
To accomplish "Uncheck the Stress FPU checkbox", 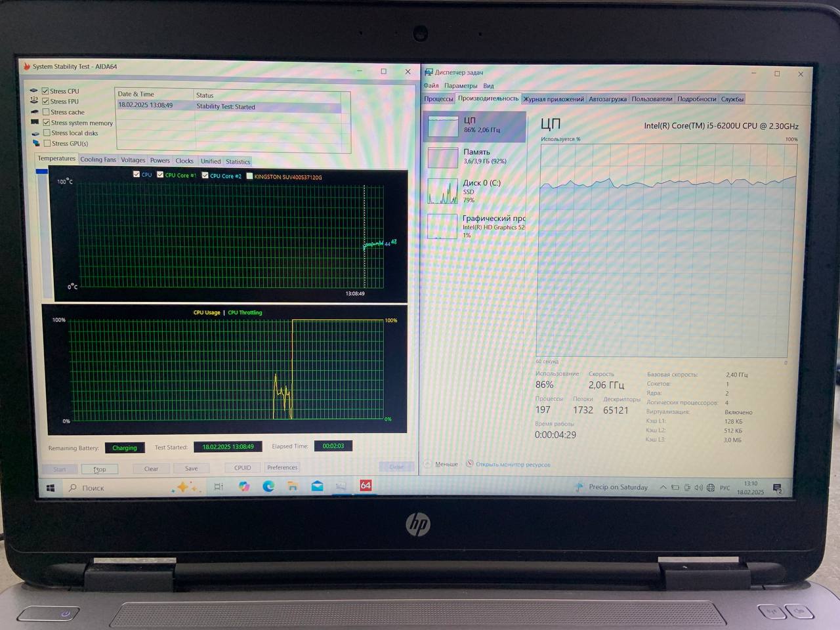I will [45, 101].
